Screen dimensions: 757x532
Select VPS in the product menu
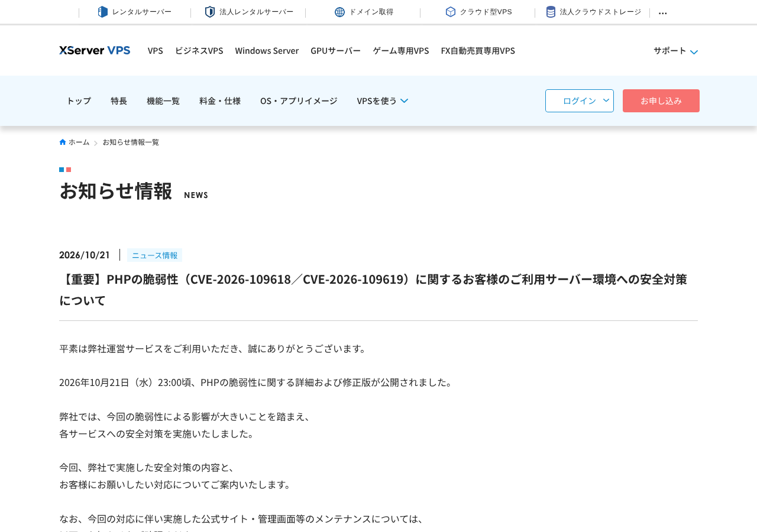156,50
